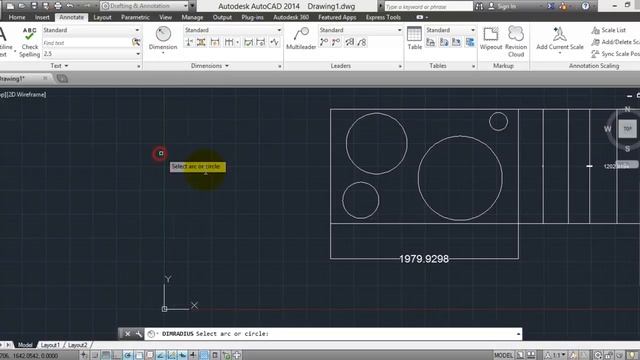This screenshot has width=640, height=360.
Task: Click the 1979.9298 dimension text
Action: pos(424,259)
